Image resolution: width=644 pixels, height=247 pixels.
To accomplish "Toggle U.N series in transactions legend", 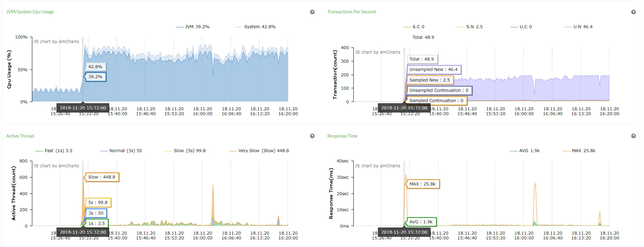I will tap(579, 27).
